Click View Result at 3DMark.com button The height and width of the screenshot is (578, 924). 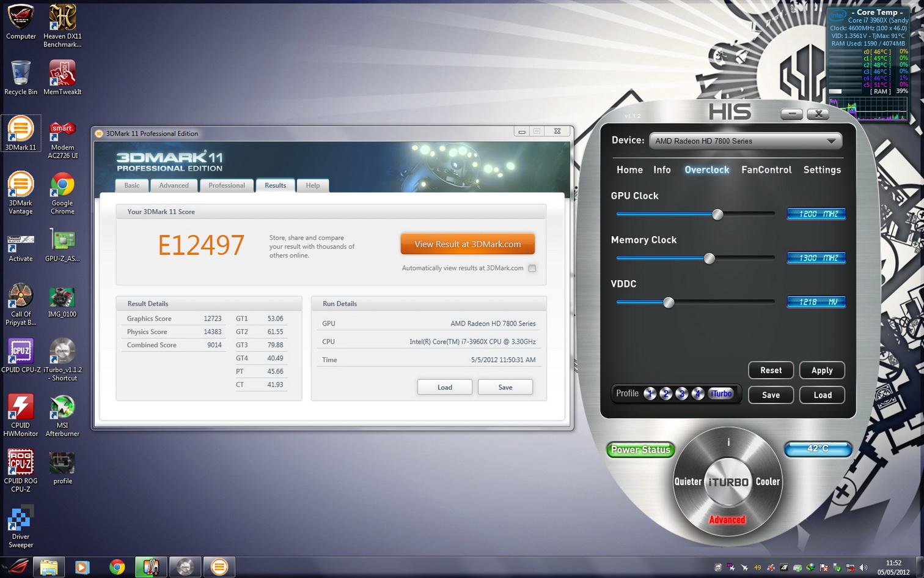pos(468,243)
